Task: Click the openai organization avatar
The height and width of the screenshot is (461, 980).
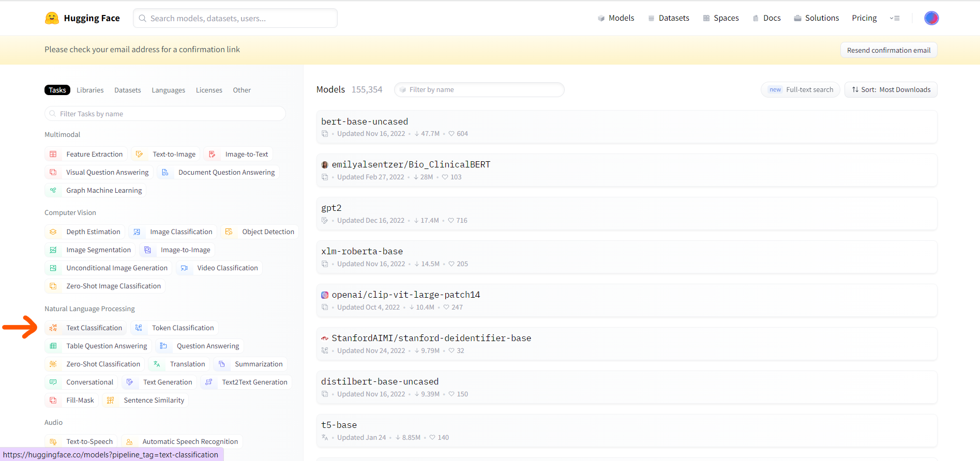Action: tap(325, 295)
